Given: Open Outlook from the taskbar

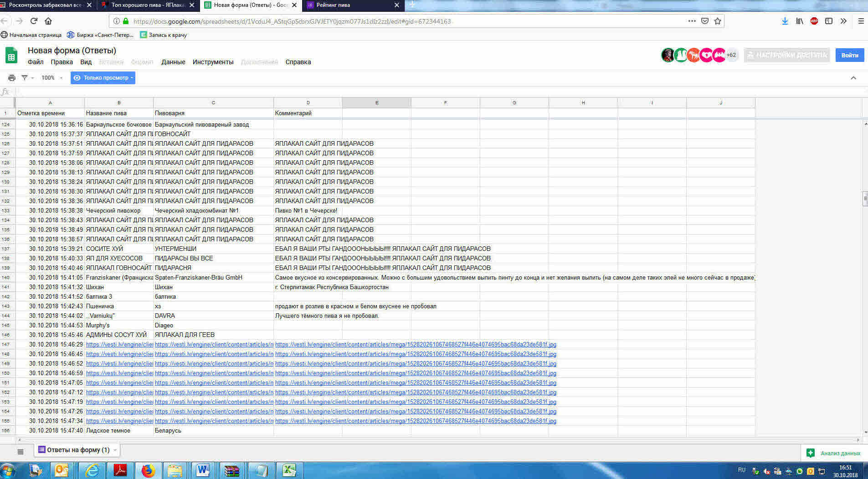Looking at the screenshot, I should [62, 470].
